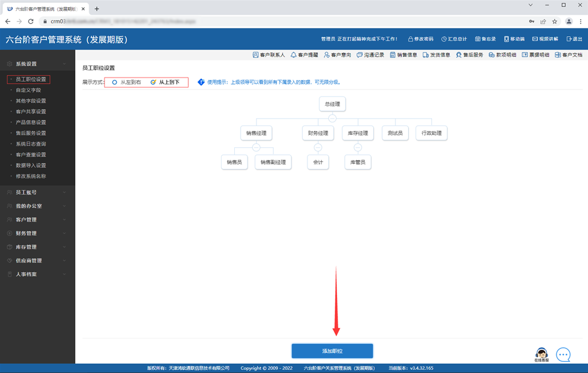Viewport: 588px width, 373px height.
Task: Select the 总经理 position node
Action: (332, 104)
